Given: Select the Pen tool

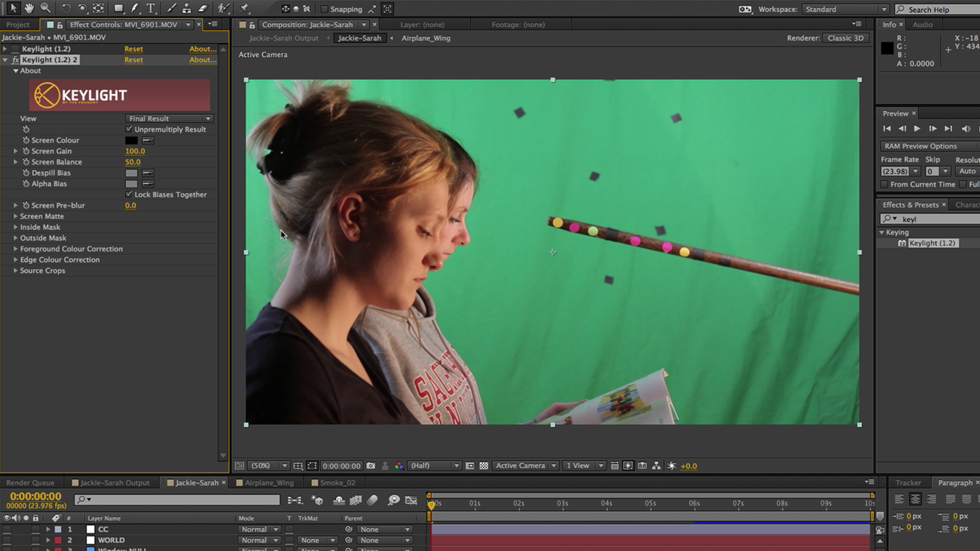Looking at the screenshot, I should 135,9.
